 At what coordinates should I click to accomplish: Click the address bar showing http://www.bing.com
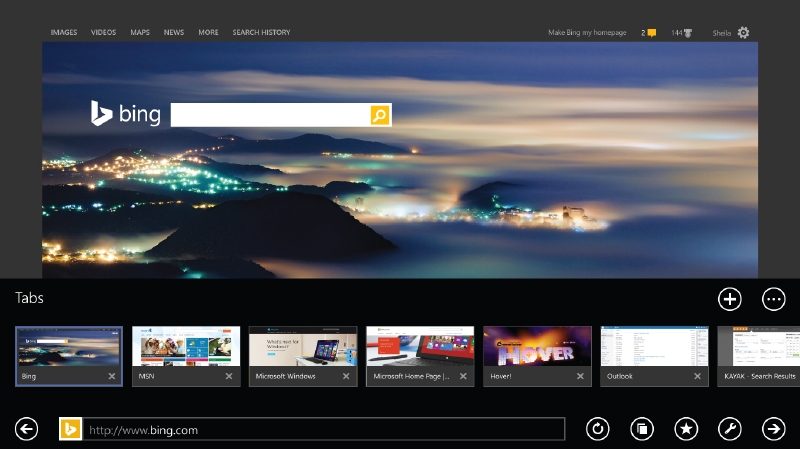coord(323,429)
